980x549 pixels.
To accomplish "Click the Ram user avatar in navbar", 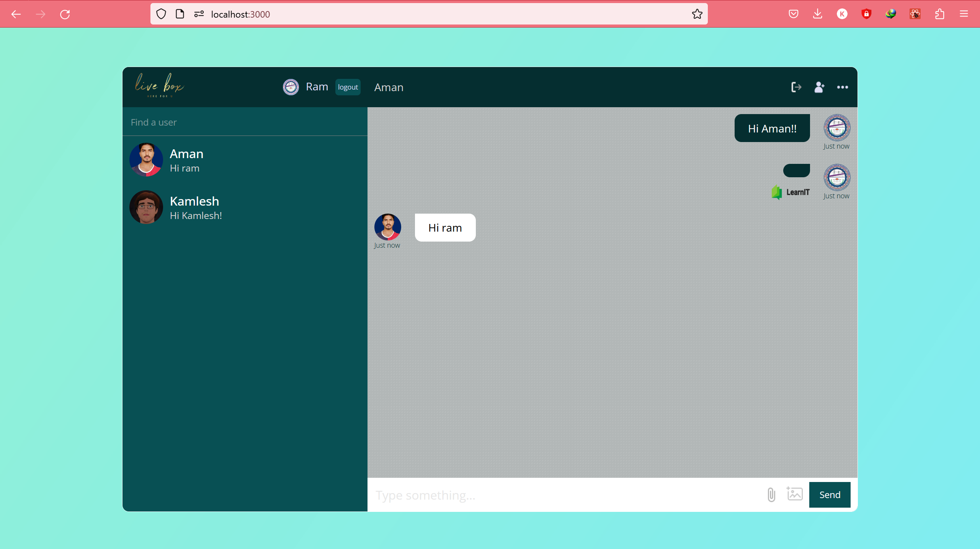I will [291, 87].
